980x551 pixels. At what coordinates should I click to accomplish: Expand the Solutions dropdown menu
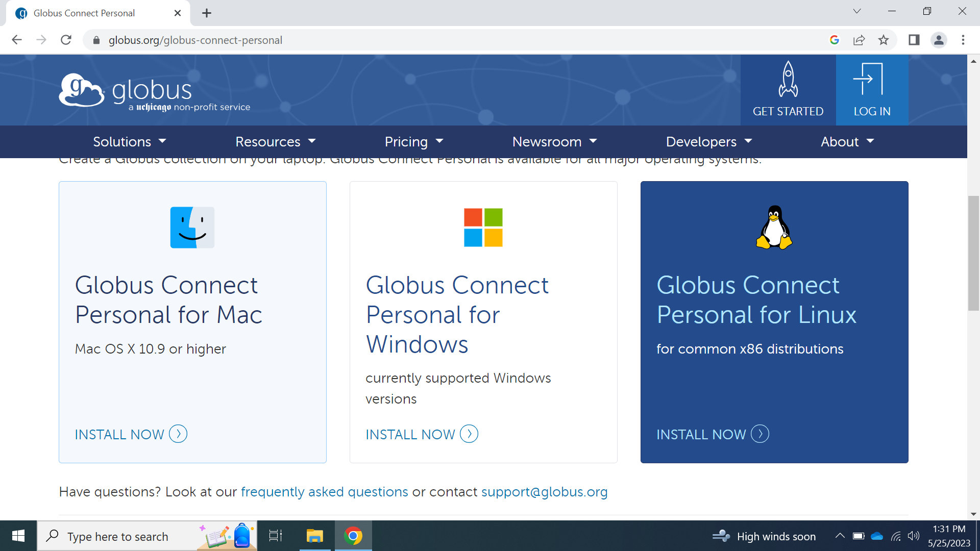[130, 142]
